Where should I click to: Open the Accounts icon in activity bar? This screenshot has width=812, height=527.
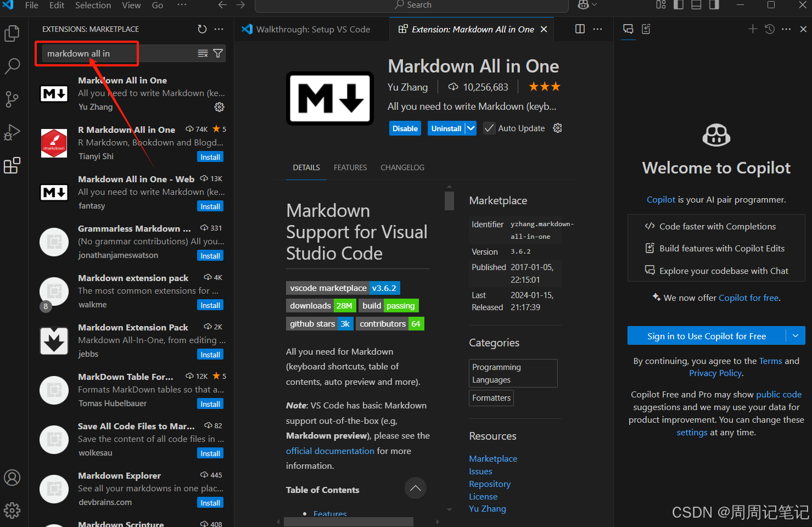click(12, 478)
